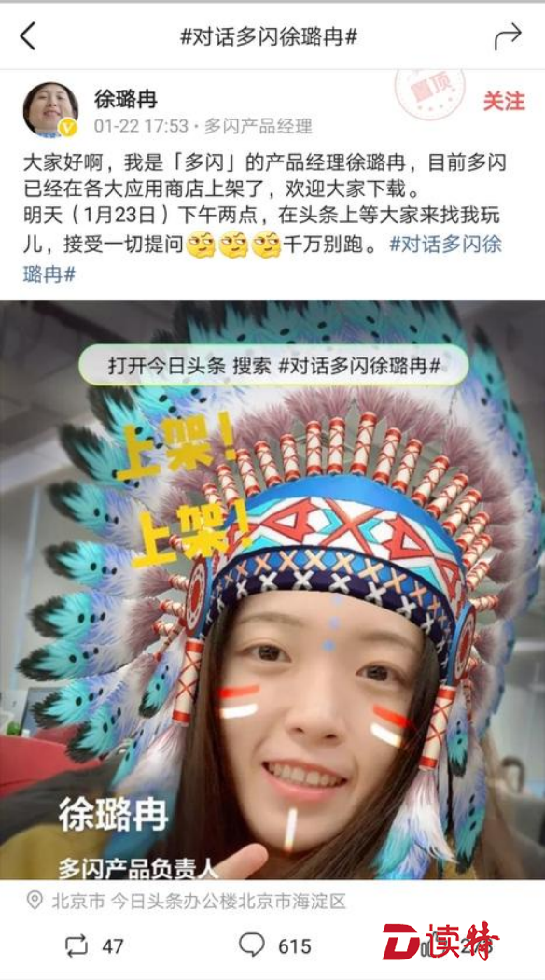Tap the back arrow icon
545x980 pixels.
(28, 36)
